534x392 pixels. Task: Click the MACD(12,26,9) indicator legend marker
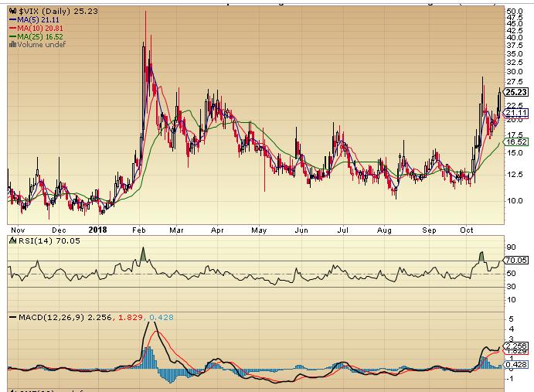pos(11,317)
